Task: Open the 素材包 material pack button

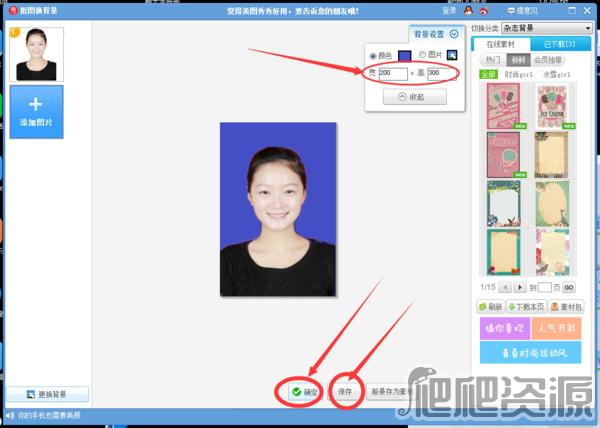Action: tap(566, 307)
